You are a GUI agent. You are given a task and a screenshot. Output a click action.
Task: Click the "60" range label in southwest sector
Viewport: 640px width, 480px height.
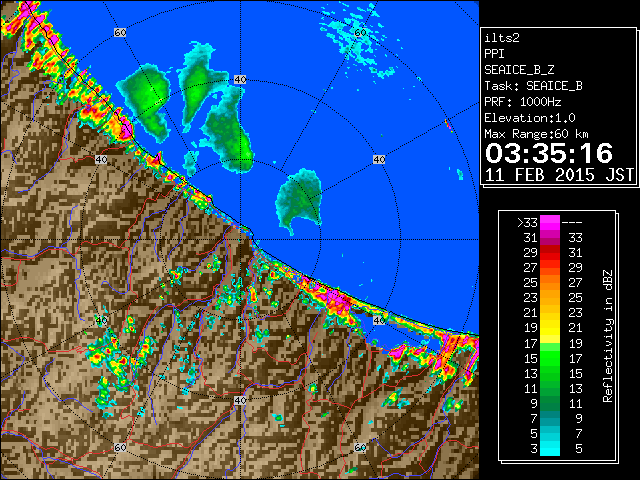(120, 447)
